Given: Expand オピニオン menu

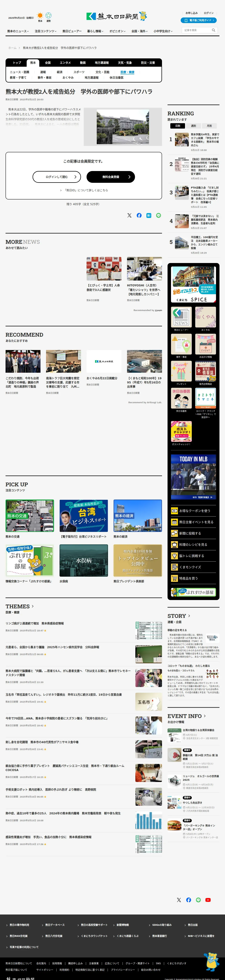Looking at the screenshot, I should click(118, 31).
